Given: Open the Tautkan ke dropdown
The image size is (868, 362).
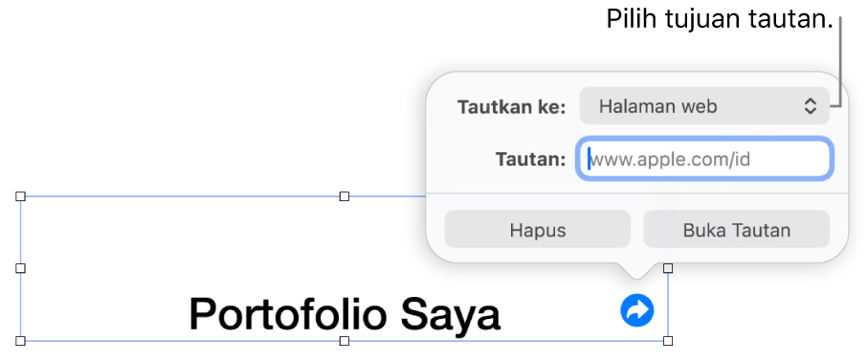Looking at the screenshot, I should [704, 106].
